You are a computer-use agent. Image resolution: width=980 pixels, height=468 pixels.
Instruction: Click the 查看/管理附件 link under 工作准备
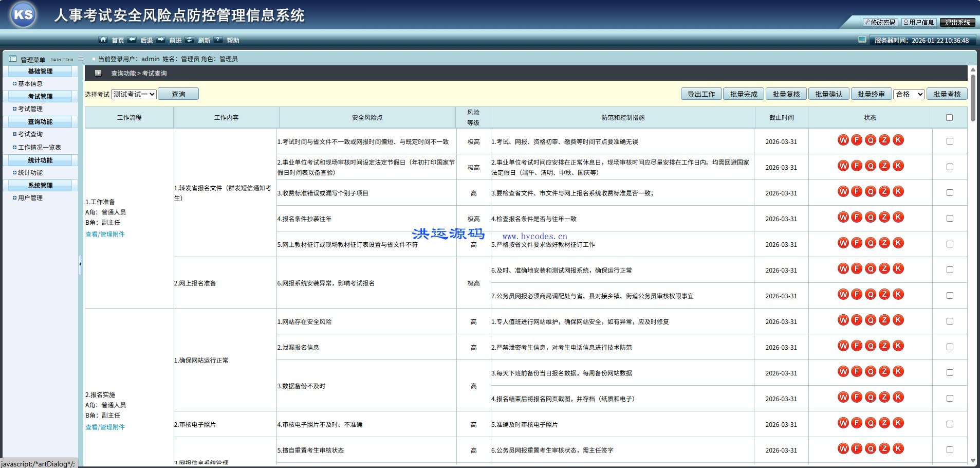coord(105,234)
